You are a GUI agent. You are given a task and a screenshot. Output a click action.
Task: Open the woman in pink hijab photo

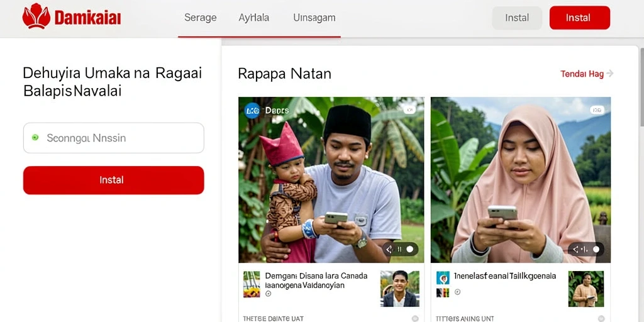(520, 179)
